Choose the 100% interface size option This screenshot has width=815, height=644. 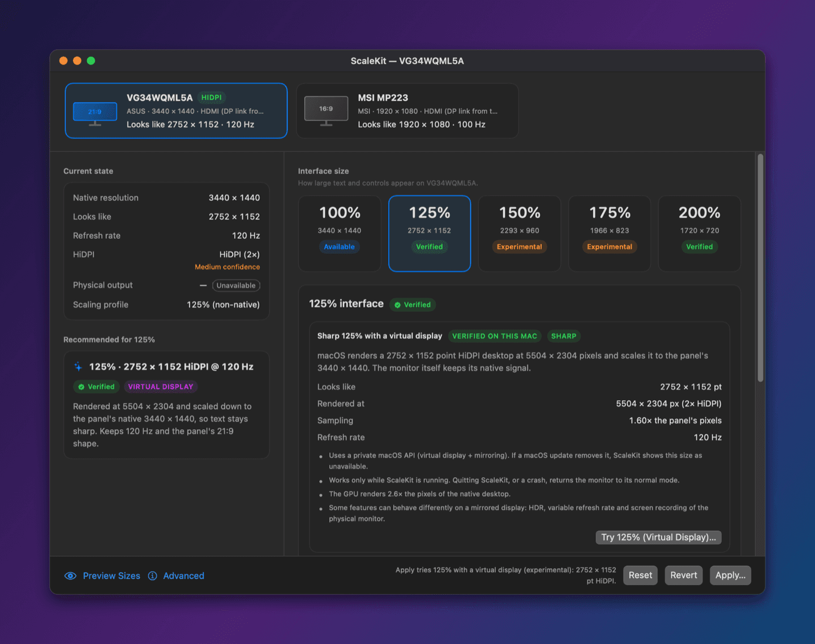(340, 234)
